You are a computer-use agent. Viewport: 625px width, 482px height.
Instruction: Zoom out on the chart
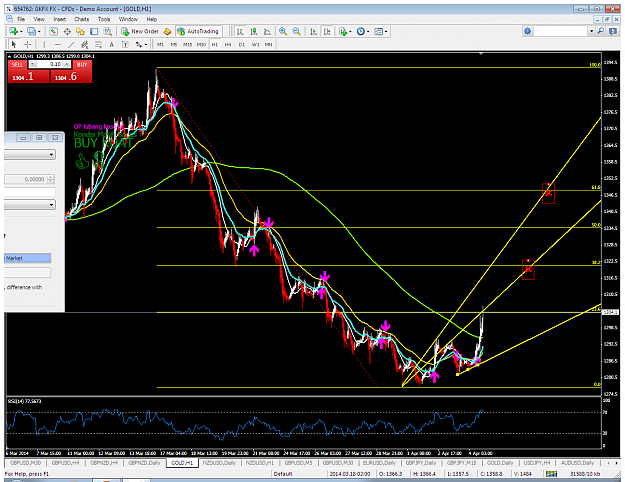coord(297,31)
